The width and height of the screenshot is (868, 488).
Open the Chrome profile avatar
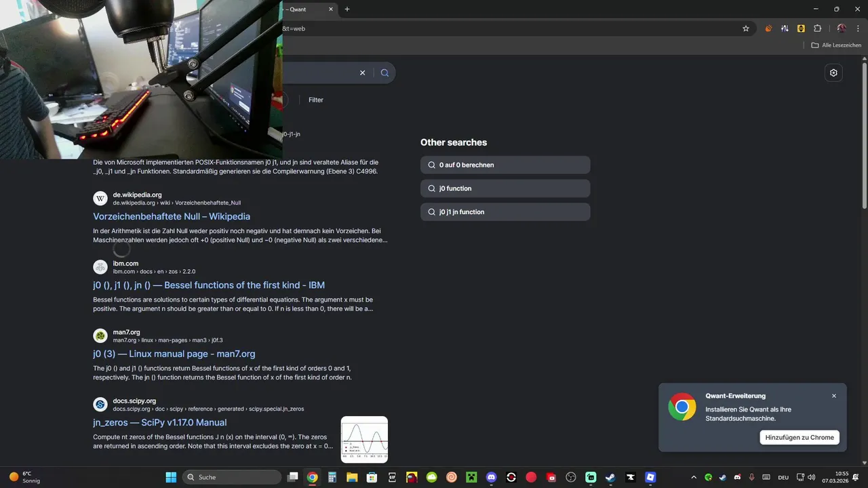point(842,28)
